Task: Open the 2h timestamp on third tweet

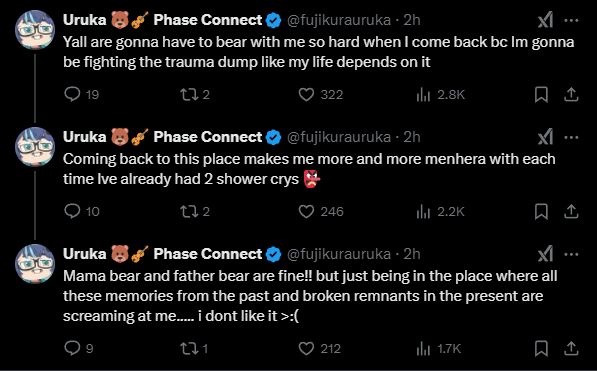Action: pos(412,254)
